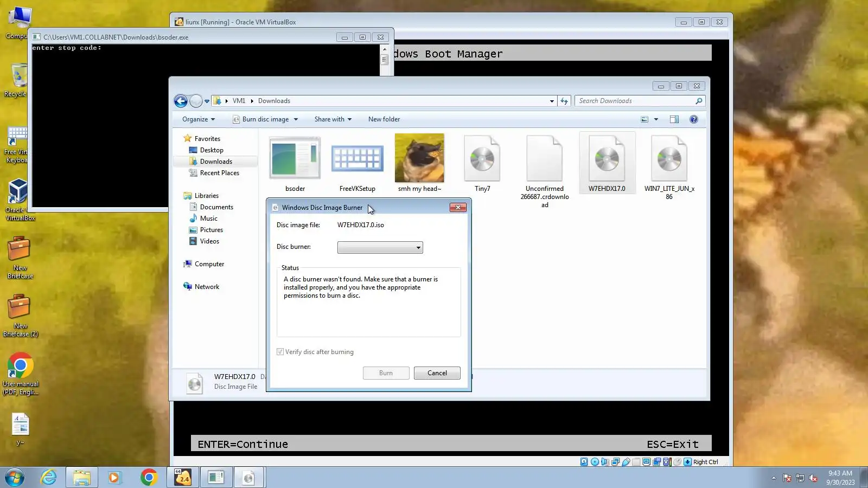Launch Windows Media Player from the taskbar
Viewport: 868px width, 488px height.
coord(114,477)
